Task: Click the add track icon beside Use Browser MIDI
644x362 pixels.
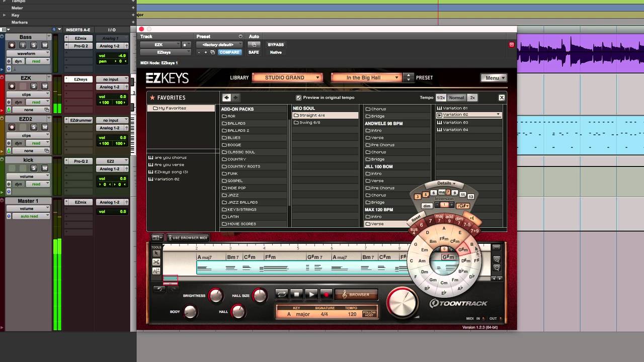Action: tap(157, 238)
